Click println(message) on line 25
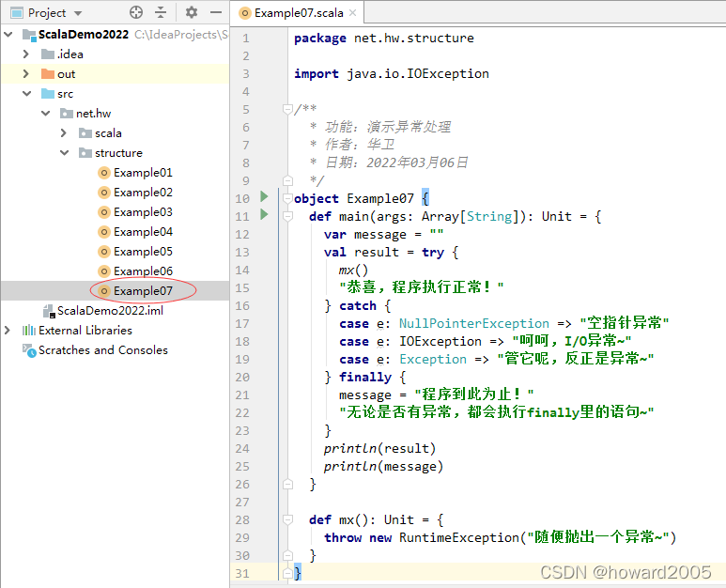 click(x=383, y=466)
